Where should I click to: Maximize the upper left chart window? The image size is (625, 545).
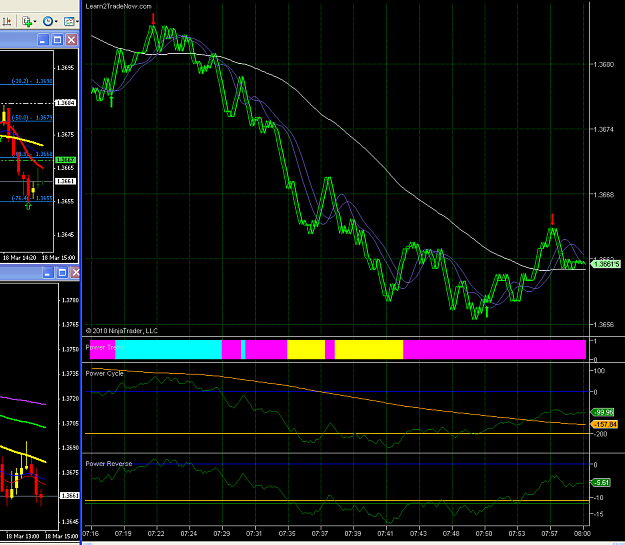coord(57,40)
